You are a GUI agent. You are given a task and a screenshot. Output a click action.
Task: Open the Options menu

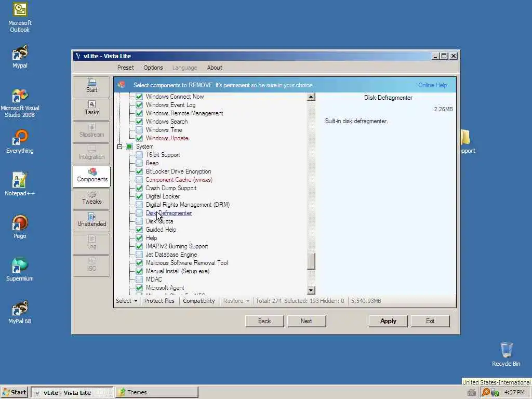pyautogui.click(x=153, y=68)
